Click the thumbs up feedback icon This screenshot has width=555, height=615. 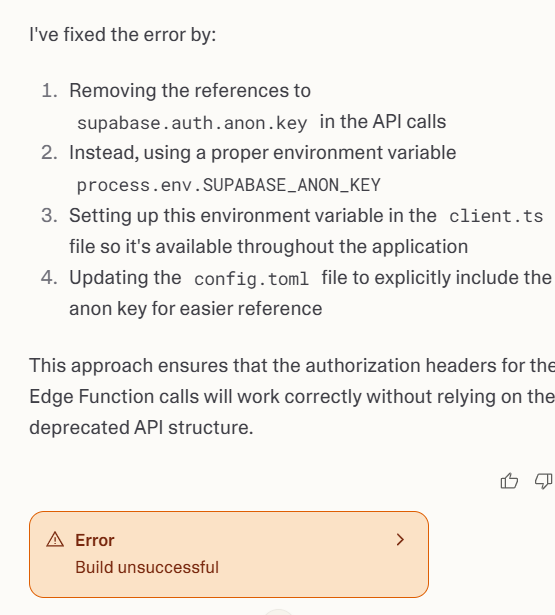[509, 481]
